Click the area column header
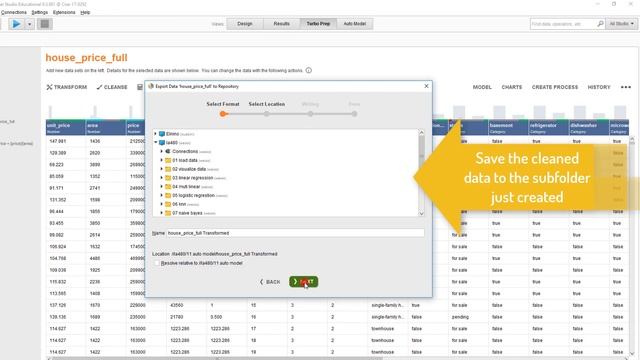This screenshot has height=360, width=640. tap(105, 127)
